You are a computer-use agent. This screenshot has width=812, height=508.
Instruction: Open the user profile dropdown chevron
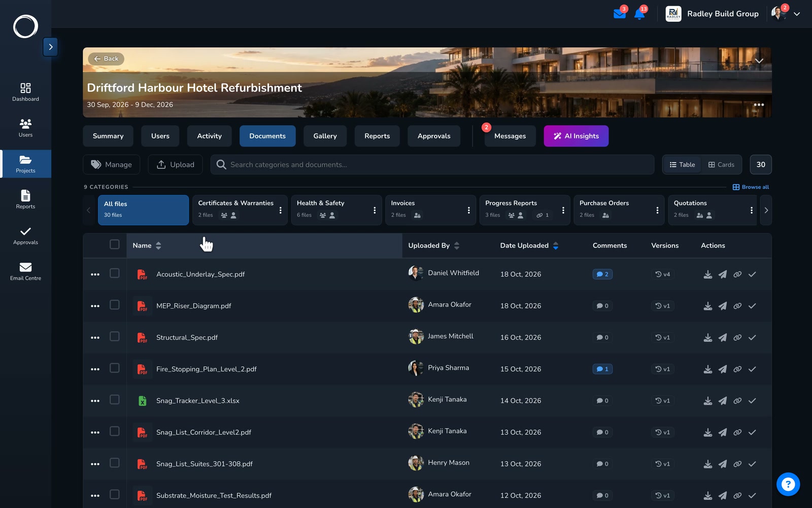tap(797, 14)
